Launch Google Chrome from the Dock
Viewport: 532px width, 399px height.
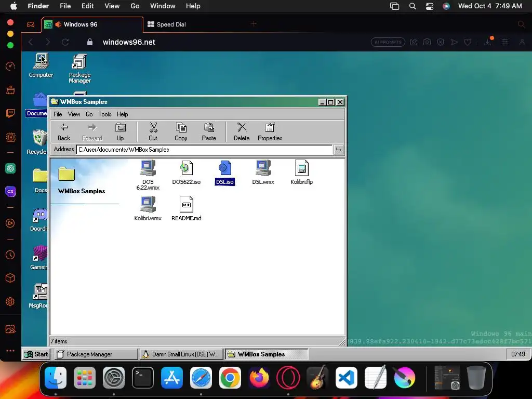(230, 378)
